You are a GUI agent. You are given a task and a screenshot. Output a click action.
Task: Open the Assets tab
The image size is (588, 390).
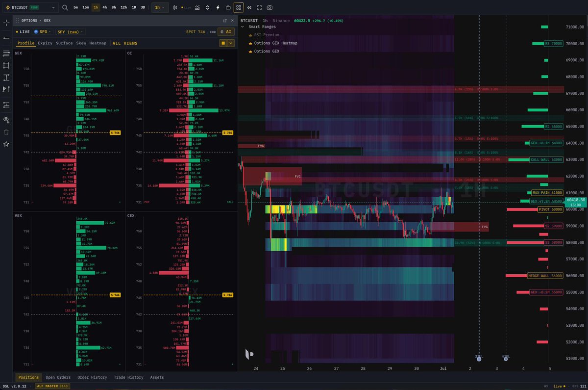pyautogui.click(x=157, y=377)
